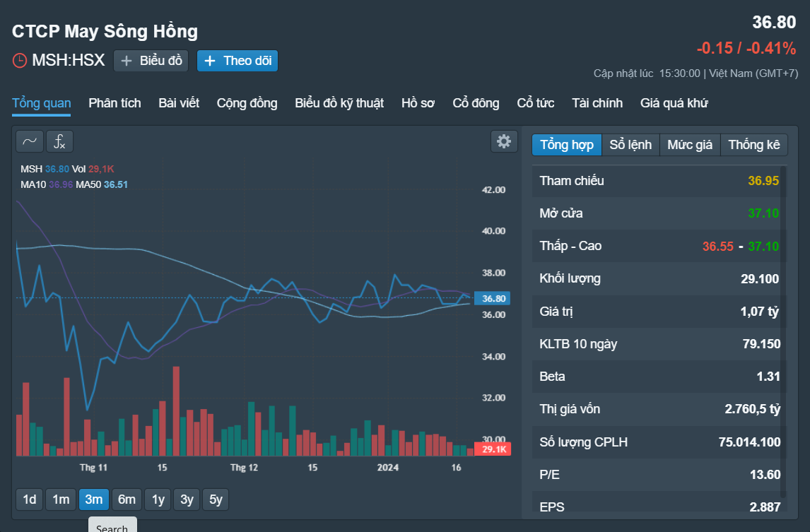Click the Khối lượng value 29.100
The height and width of the screenshot is (532, 810).
pos(760,279)
